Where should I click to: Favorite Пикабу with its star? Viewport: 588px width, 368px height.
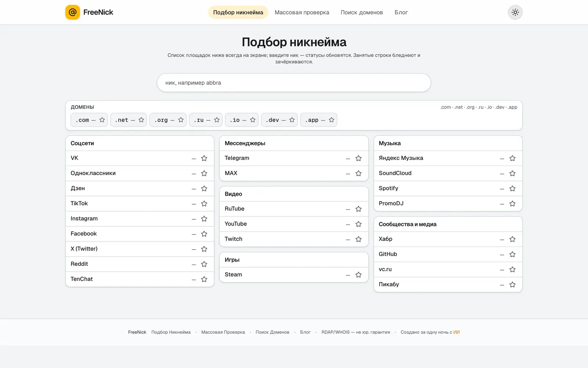click(513, 284)
